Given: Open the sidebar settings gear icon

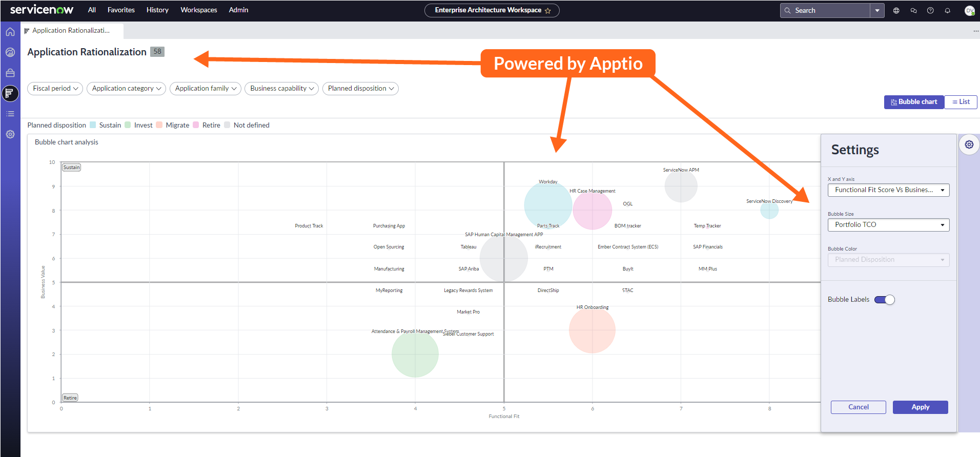Looking at the screenshot, I should click(x=10, y=134).
